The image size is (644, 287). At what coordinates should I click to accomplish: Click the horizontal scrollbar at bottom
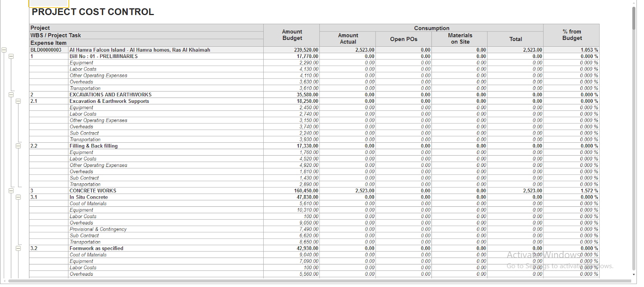pos(320,281)
